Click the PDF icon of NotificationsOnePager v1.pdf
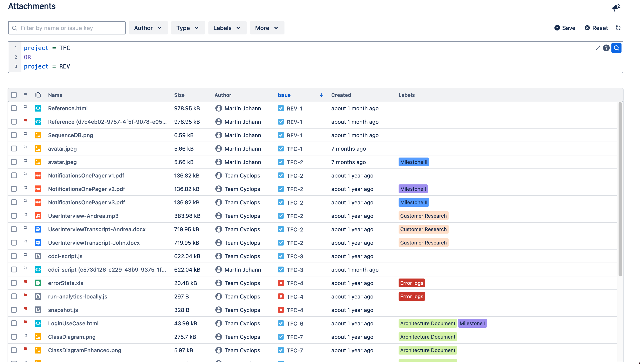The image size is (640, 364). tap(38, 176)
